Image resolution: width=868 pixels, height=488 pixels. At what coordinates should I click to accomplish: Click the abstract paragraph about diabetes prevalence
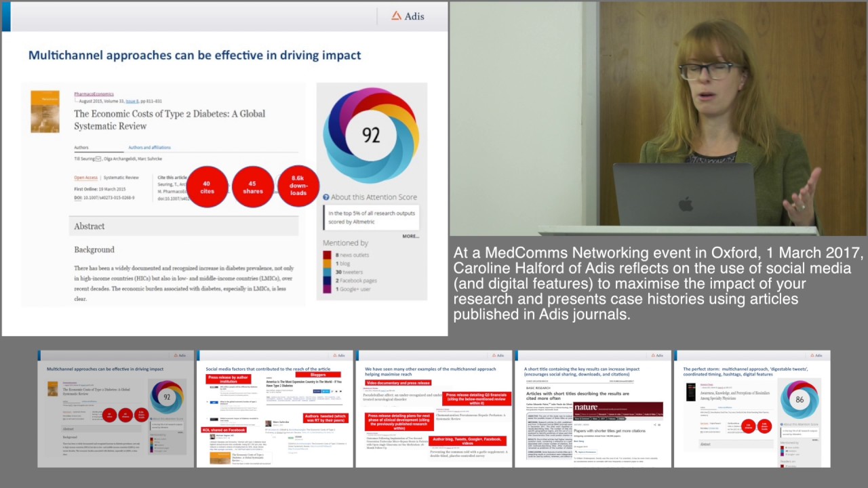point(183,283)
